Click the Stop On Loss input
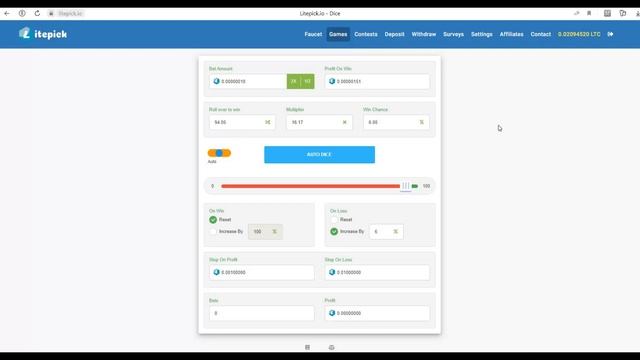The image size is (640, 360). point(377,272)
